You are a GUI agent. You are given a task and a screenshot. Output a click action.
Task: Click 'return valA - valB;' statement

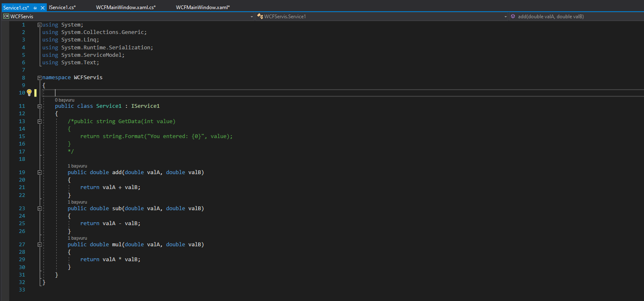point(111,223)
